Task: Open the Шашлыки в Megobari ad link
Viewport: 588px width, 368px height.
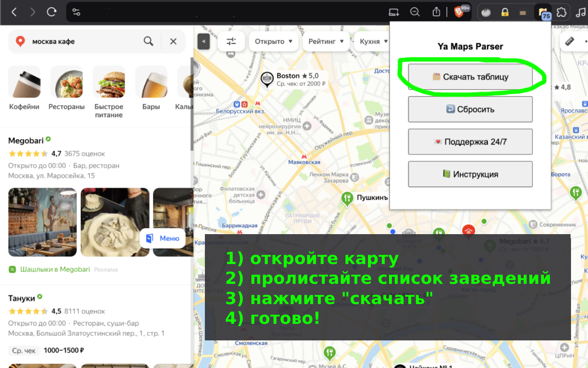Action: click(x=55, y=269)
